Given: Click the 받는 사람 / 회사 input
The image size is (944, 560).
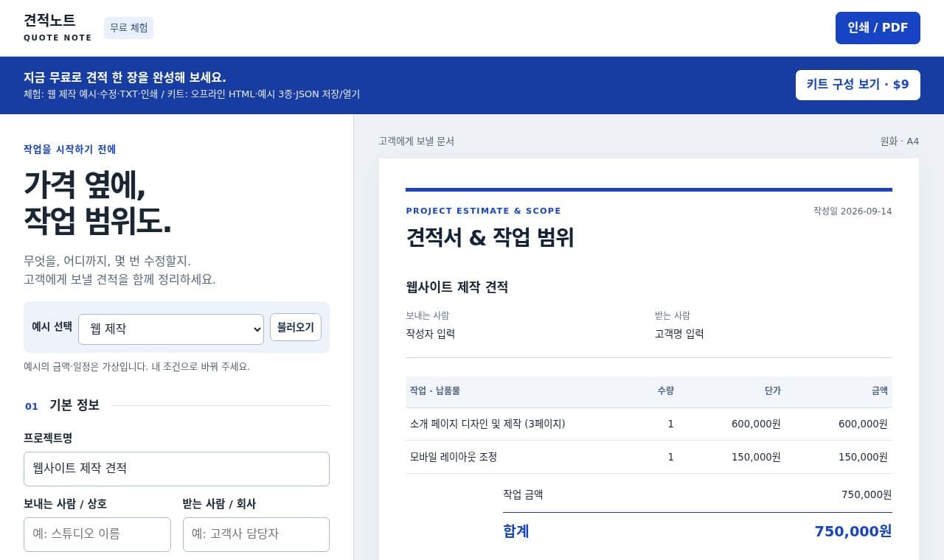Looking at the screenshot, I should [256, 534].
